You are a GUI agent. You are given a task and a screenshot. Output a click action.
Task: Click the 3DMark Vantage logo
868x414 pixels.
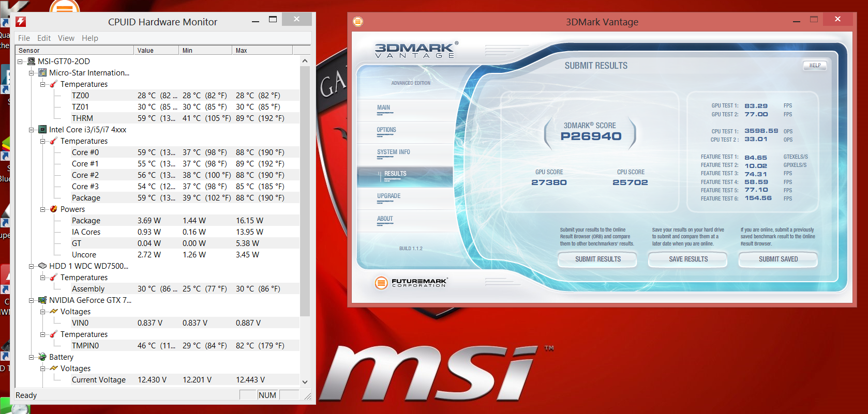(x=416, y=50)
